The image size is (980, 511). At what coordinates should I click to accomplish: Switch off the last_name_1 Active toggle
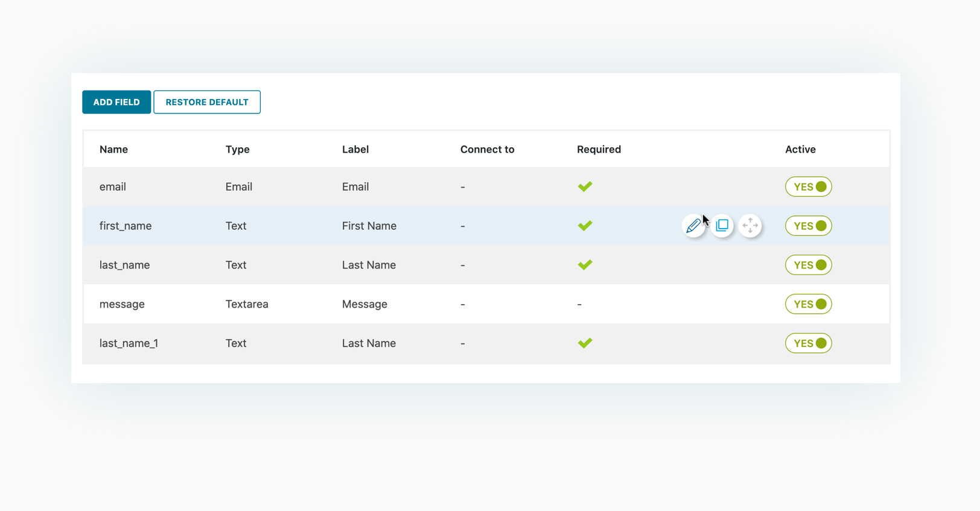808,343
